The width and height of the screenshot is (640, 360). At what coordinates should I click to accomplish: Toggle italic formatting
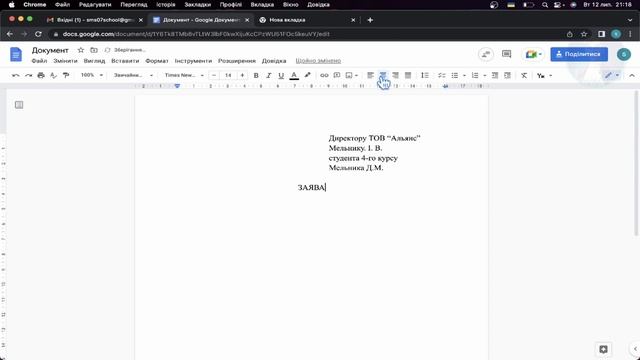[268, 76]
